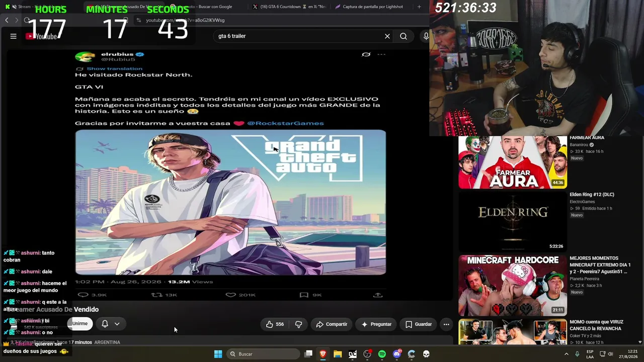The width and height of the screenshot is (644, 362).
Task: Open more actions three-dot menu
Action: tap(446, 324)
